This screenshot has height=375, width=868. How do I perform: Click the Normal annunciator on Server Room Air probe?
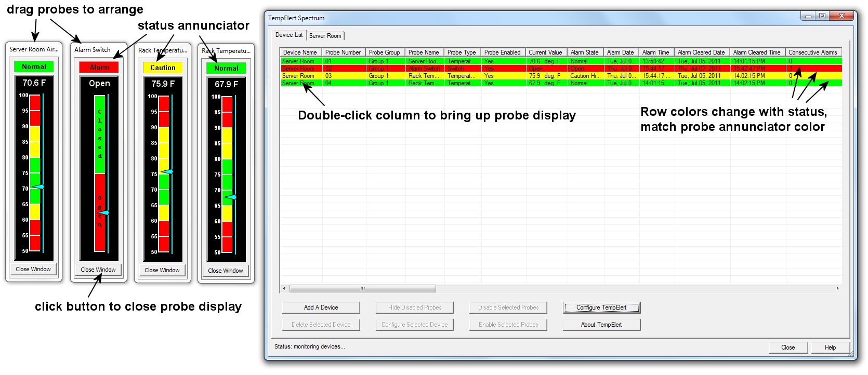tap(34, 67)
